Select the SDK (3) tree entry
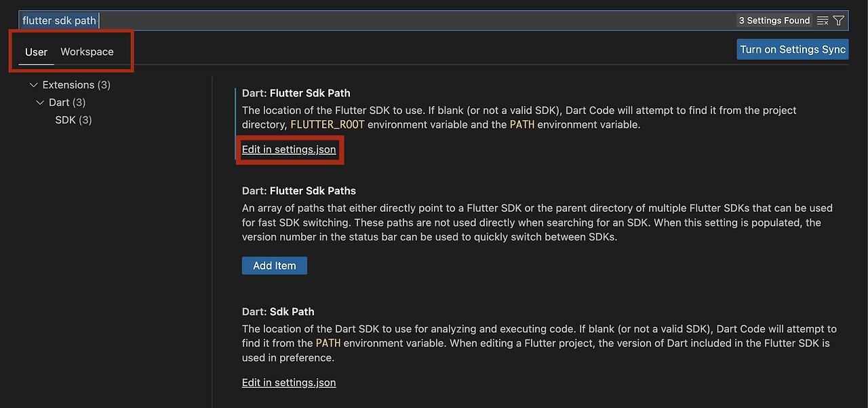 tap(73, 120)
